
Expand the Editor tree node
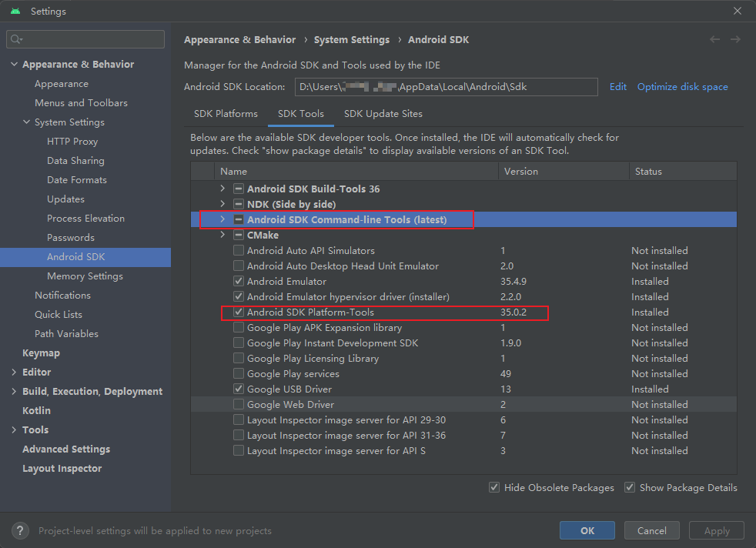coord(14,372)
